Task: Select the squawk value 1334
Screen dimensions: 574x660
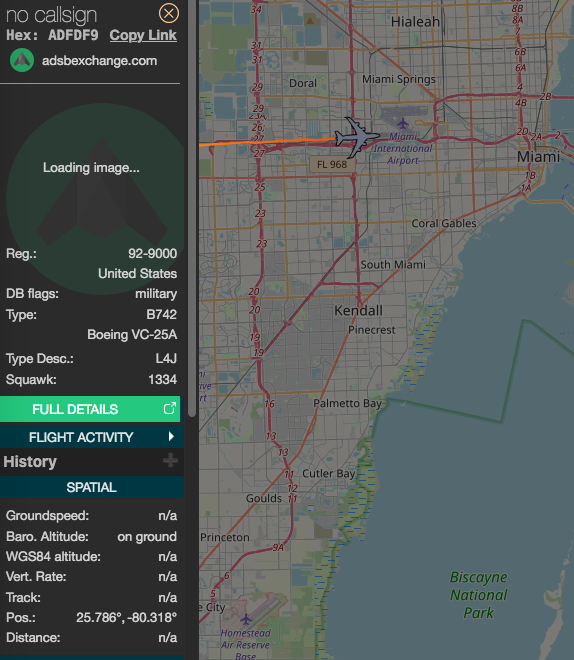Action: click(162, 380)
